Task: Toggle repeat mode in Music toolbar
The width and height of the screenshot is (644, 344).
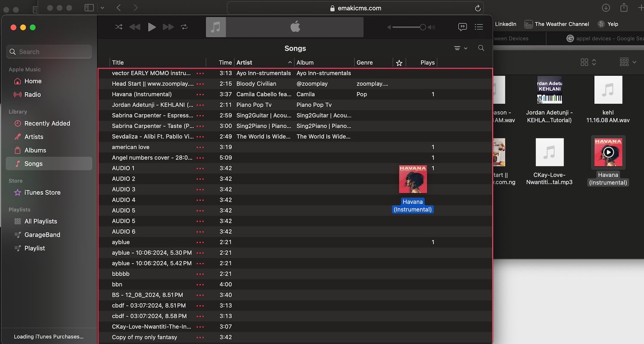Action: [x=184, y=27]
